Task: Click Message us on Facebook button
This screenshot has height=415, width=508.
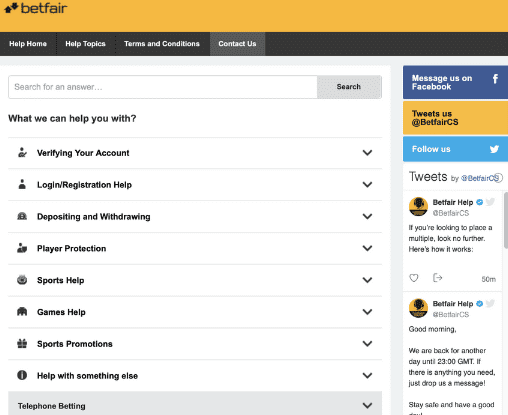Action: pyautogui.click(x=455, y=82)
